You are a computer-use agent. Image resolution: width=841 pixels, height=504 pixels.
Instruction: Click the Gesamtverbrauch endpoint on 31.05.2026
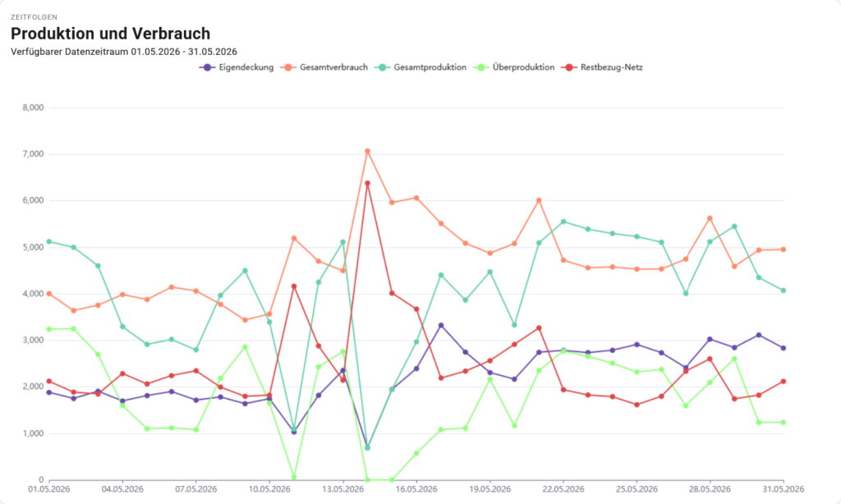click(x=784, y=250)
